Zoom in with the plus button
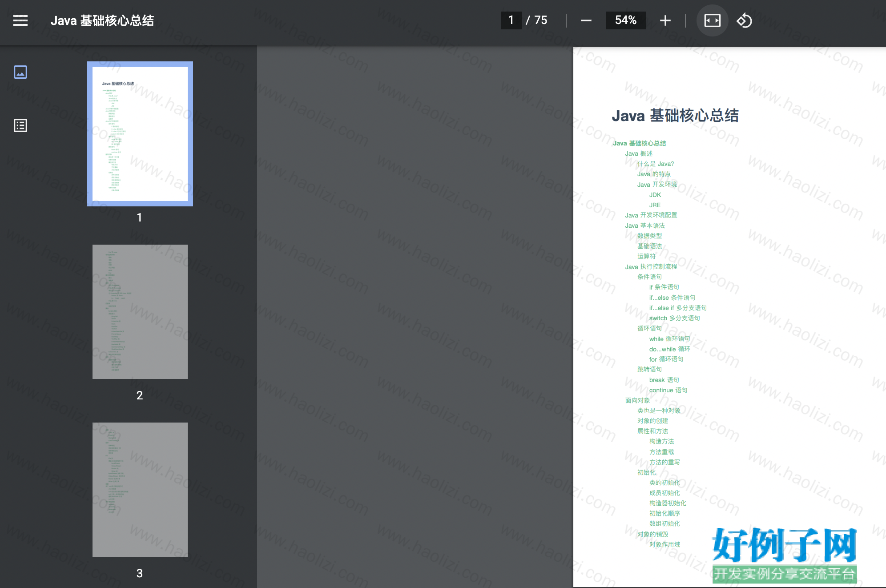The image size is (886, 588). [665, 20]
